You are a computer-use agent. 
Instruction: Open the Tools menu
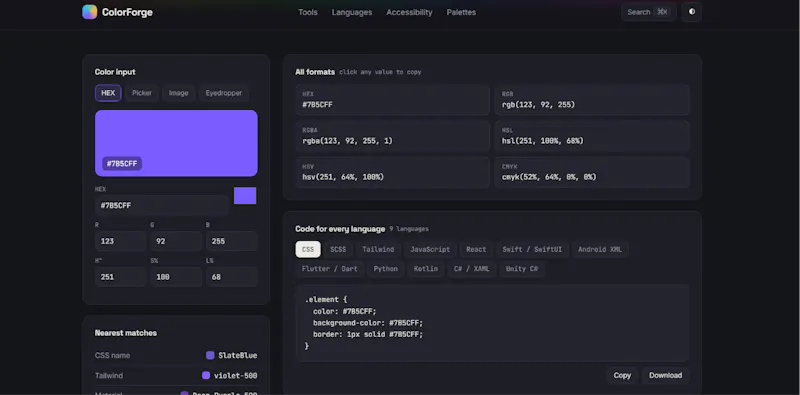tap(308, 12)
